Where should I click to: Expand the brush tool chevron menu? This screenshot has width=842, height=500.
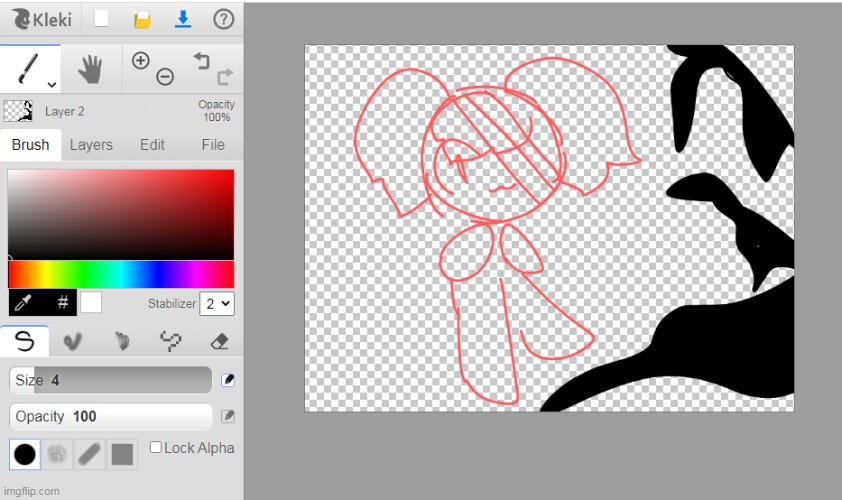tap(51, 85)
